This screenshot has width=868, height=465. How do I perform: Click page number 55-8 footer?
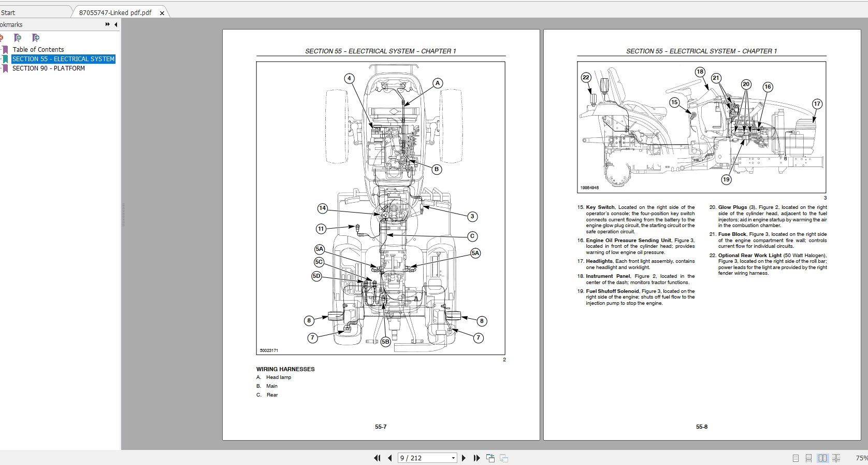pos(702,427)
